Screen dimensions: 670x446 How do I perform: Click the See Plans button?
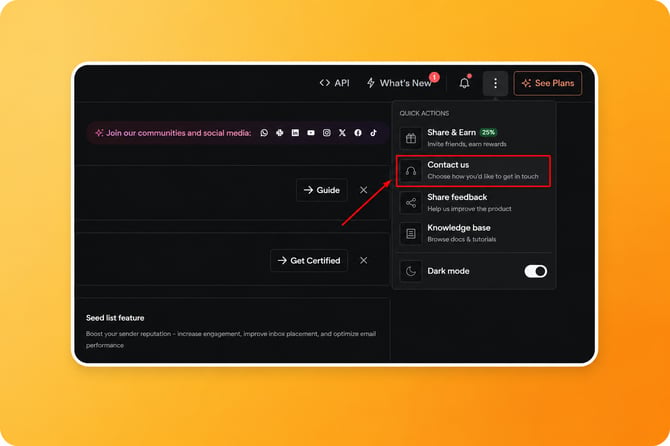(x=548, y=83)
